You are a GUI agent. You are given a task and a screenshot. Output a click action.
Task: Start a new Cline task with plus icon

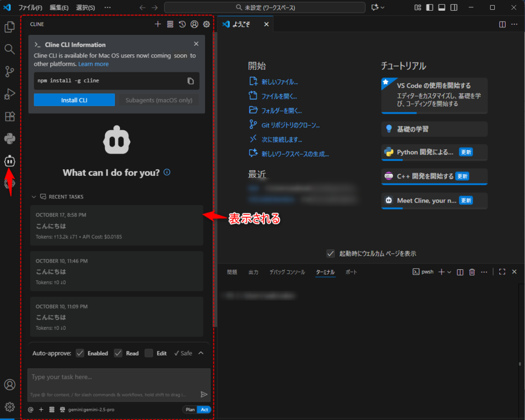[x=158, y=24]
